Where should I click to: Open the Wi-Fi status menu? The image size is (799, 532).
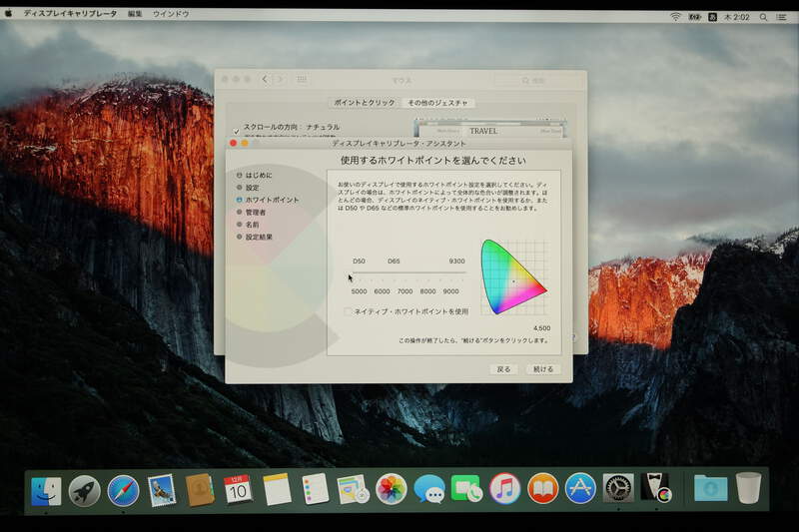675,17
